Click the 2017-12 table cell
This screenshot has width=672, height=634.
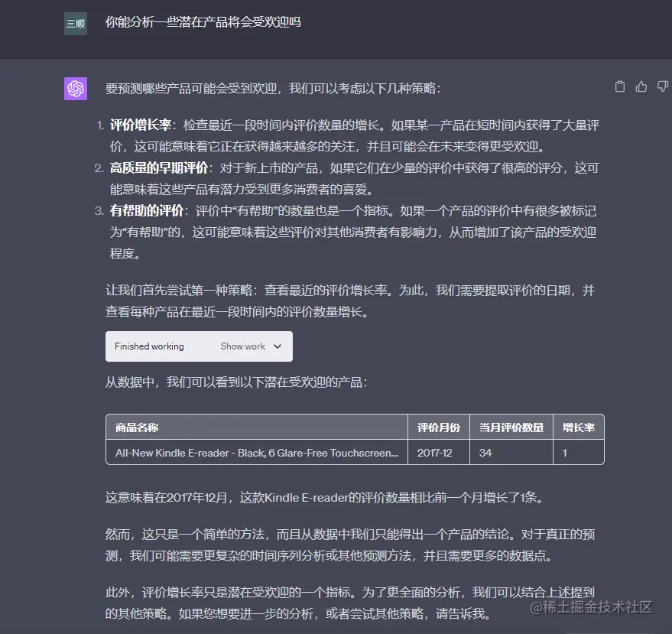433,453
